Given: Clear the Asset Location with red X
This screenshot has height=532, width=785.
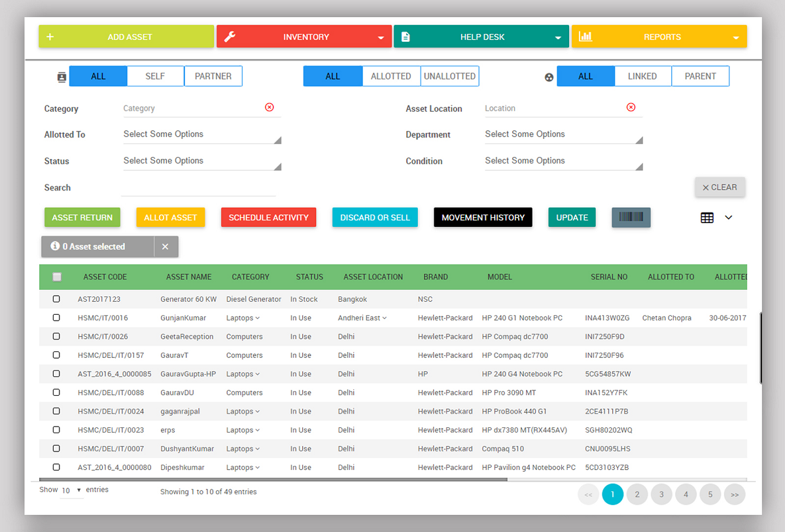Looking at the screenshot, I should [x=631, y=107].
